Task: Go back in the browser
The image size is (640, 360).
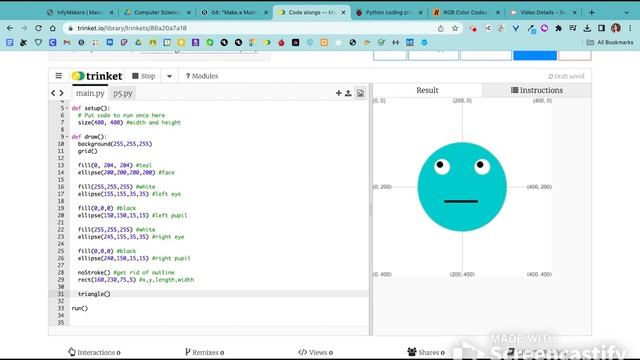Action: 10,28
